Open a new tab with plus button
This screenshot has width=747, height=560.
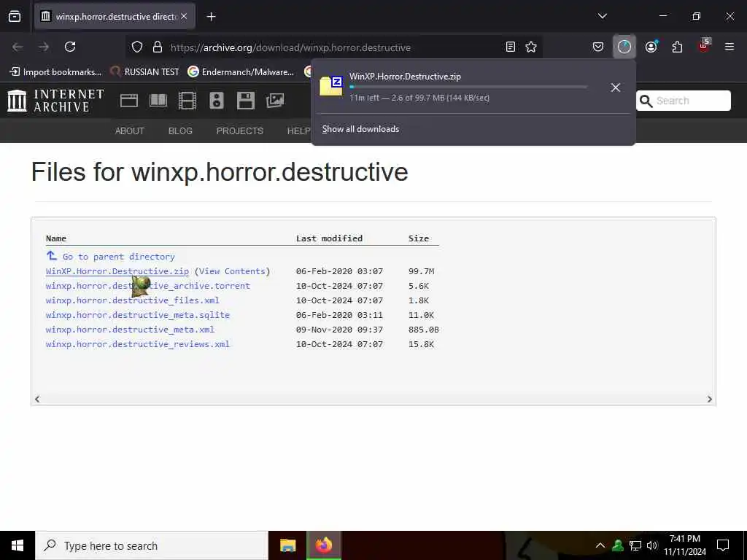[211, 17]
